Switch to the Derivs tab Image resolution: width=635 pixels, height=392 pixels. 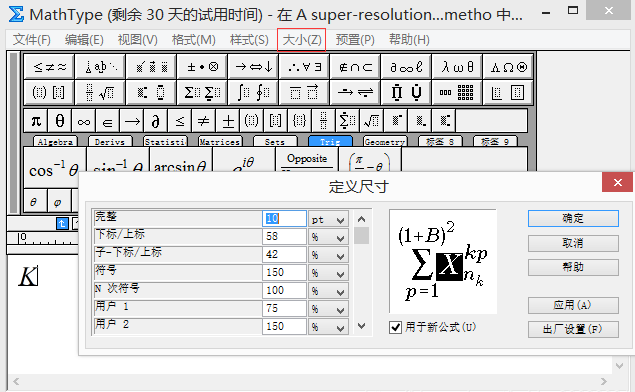pyautogui.click(x=110, y=141)
